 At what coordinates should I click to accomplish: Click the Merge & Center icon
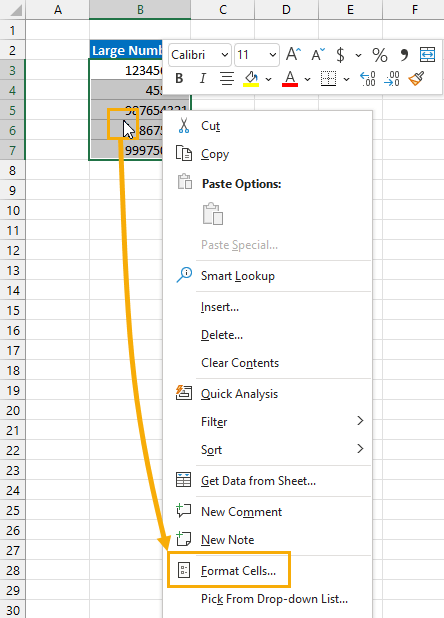pos(427,54)
